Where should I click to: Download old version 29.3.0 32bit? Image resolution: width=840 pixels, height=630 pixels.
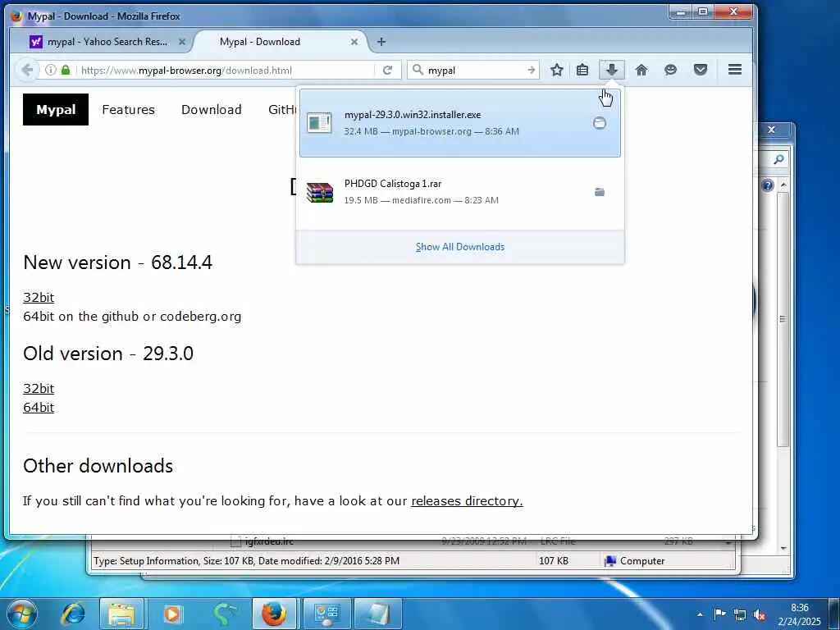[x=39, y=388]
